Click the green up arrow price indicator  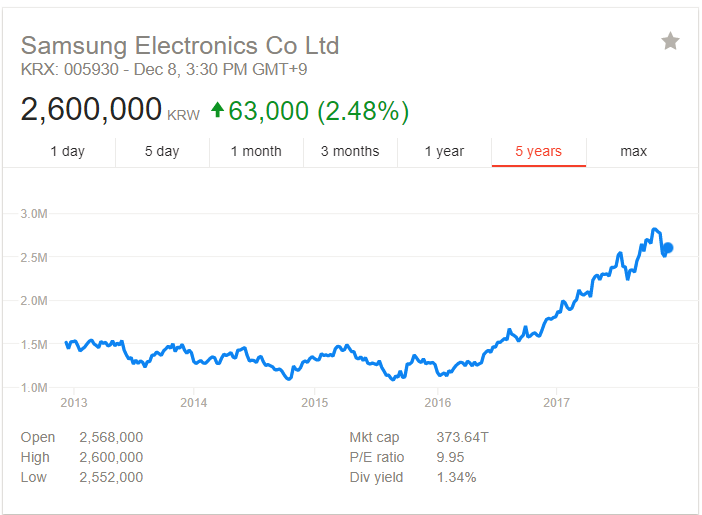[218, 110]
